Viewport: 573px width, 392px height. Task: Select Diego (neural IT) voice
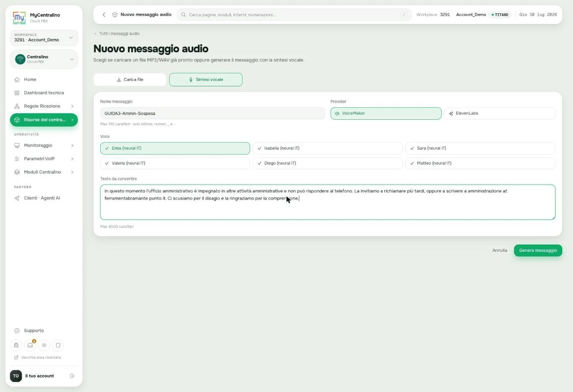(x=328, y=163)
